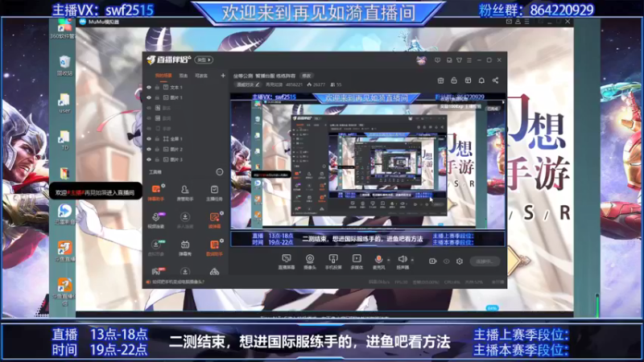Click the share icon in 直播伴侣
This screenshot has width=644, height=362.
pyautogui.click(x=495, y=80)
